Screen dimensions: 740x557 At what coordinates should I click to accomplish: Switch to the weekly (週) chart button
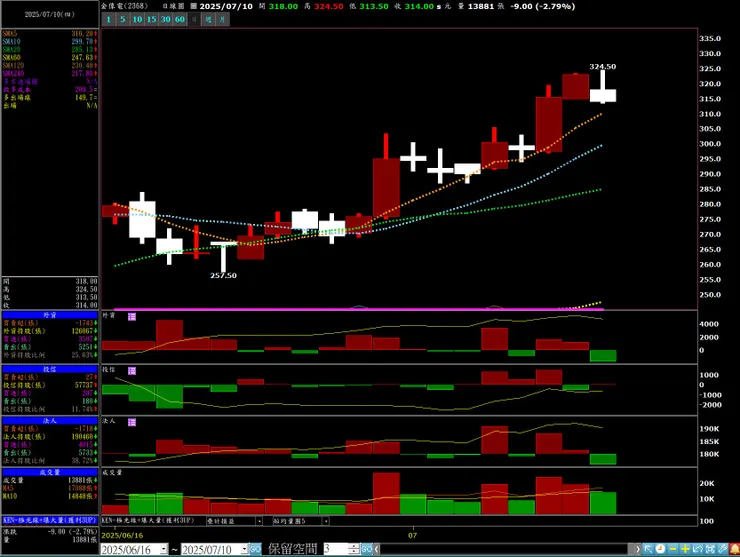point(208,19)
